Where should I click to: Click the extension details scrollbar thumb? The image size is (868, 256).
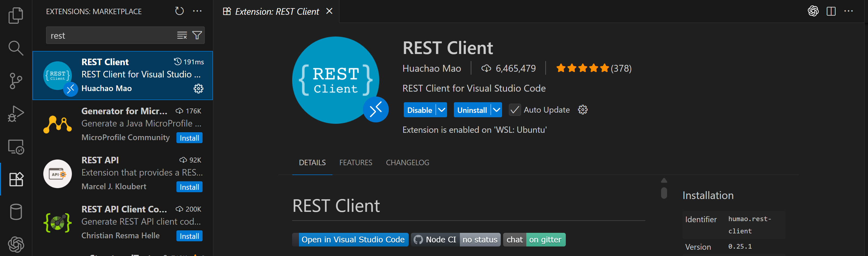pyautogui.click(x=664, y=193)
